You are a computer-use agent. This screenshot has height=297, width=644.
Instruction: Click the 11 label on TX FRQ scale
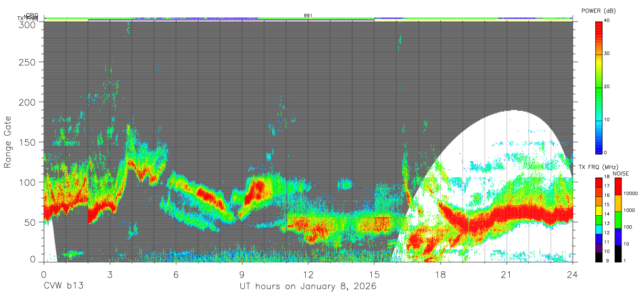(606, 242)
